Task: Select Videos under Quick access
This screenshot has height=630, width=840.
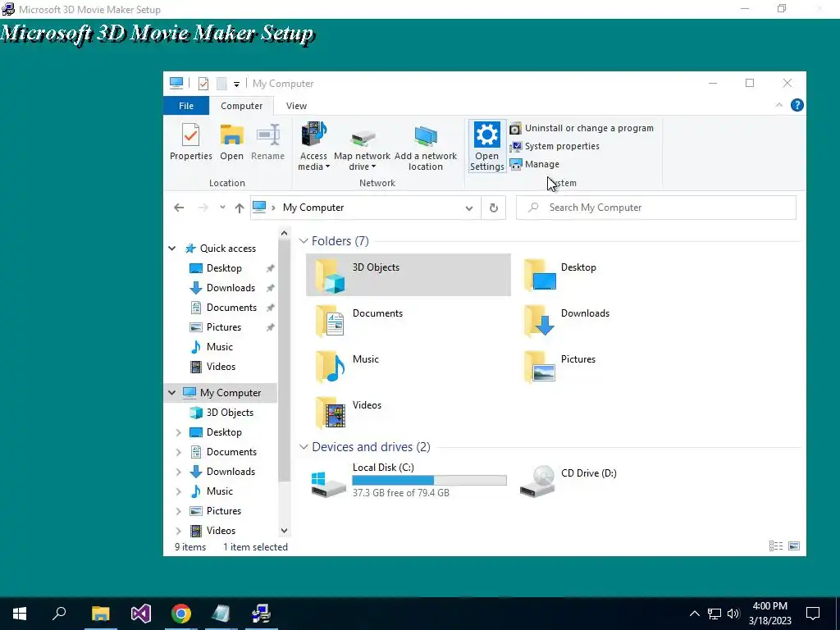Action: pyautogui.click(x=221, y=367)
